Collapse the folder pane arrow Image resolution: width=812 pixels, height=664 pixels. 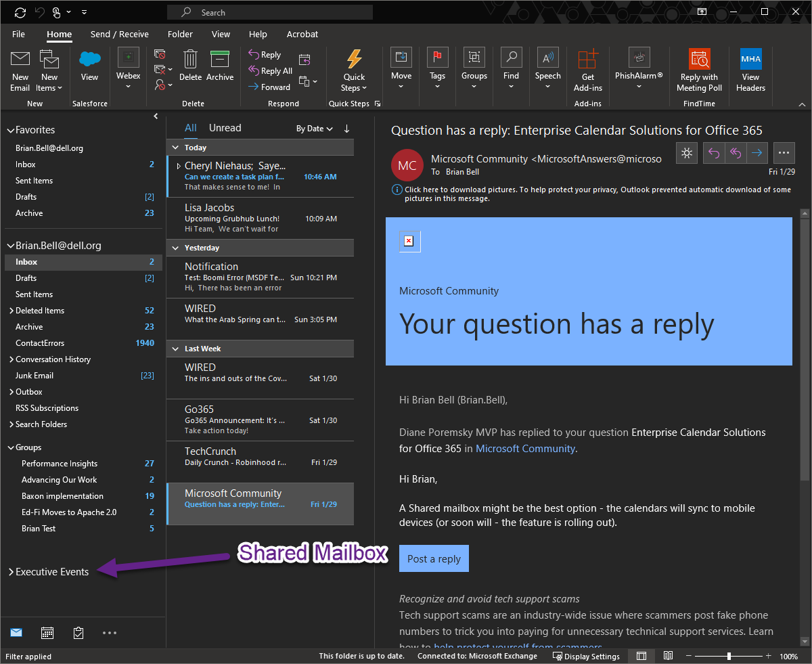[x=156, y=116]
